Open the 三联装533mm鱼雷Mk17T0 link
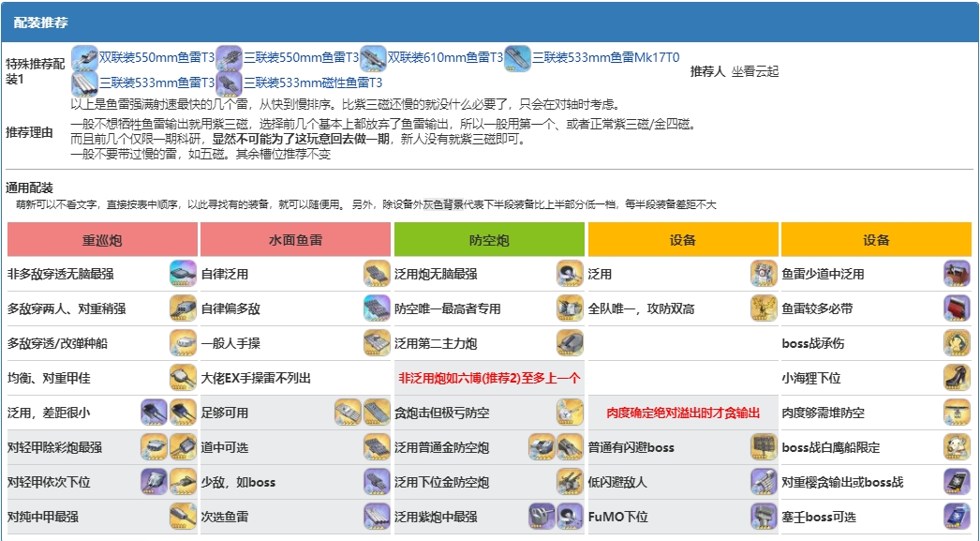Image resolution: width=980 pixels, height=541 pixels. (605, 57)
